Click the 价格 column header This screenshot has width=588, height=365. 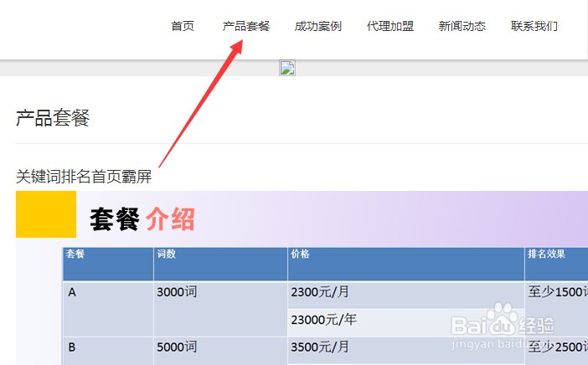406,264
